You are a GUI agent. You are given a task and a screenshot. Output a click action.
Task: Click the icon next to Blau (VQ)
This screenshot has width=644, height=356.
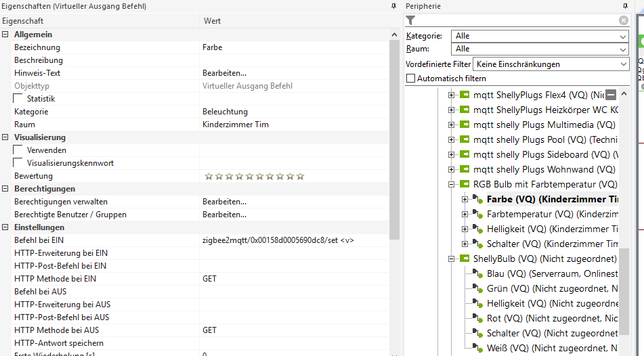point(479,273)
